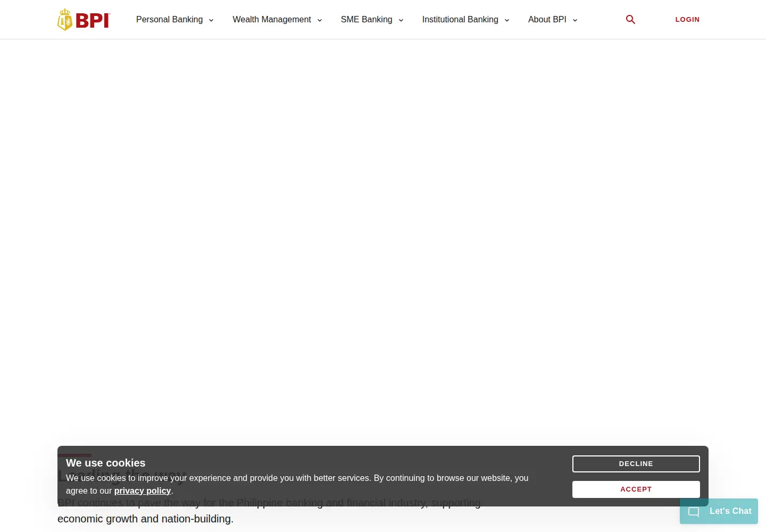Click the chat bubble icon
This screenshot has width=766, height=532.
pyautogui.click(x=694, y=512)
